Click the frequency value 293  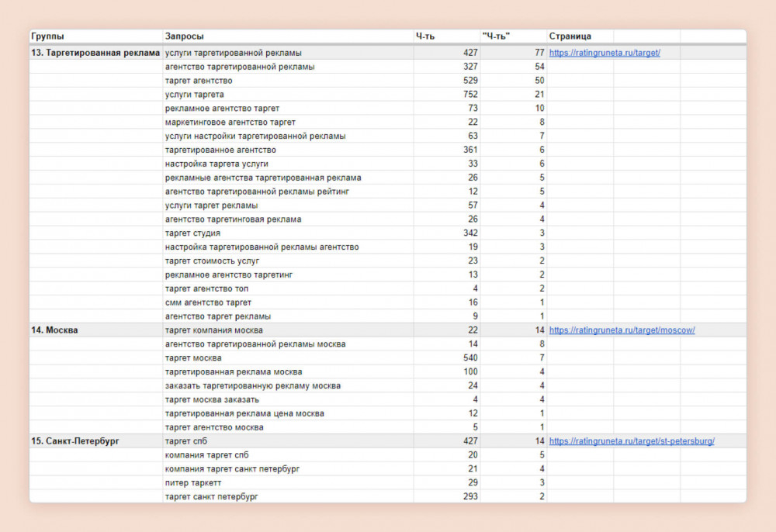coord(470,496)
